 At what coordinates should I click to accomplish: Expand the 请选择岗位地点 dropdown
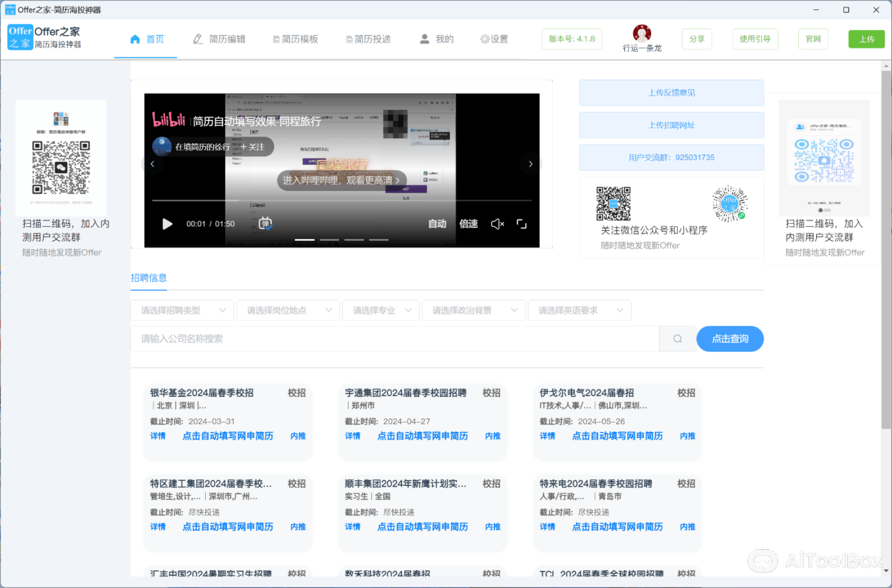pos(288,310)
